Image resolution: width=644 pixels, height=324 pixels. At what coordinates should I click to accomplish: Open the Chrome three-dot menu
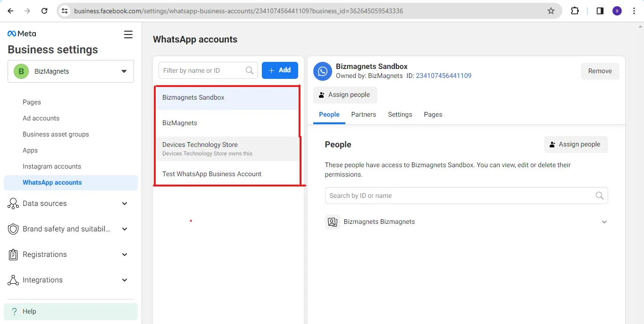point(634,11)
